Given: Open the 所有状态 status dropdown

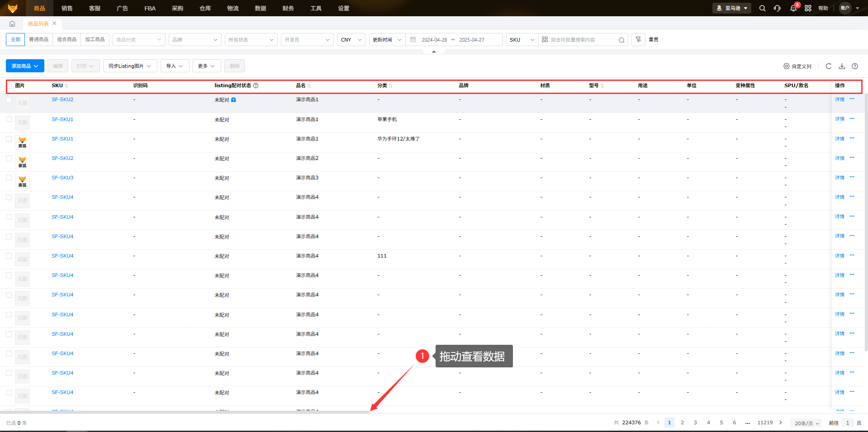Looking at the screenshot, I should 251,40.
